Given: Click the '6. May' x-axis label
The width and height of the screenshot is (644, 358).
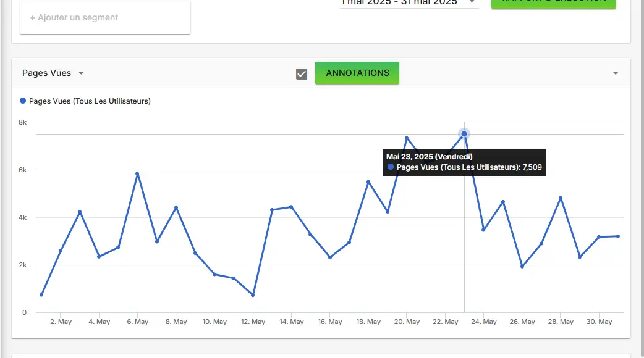Looking at the screenshot, I should pyautogui.click(x=138, y=322).
